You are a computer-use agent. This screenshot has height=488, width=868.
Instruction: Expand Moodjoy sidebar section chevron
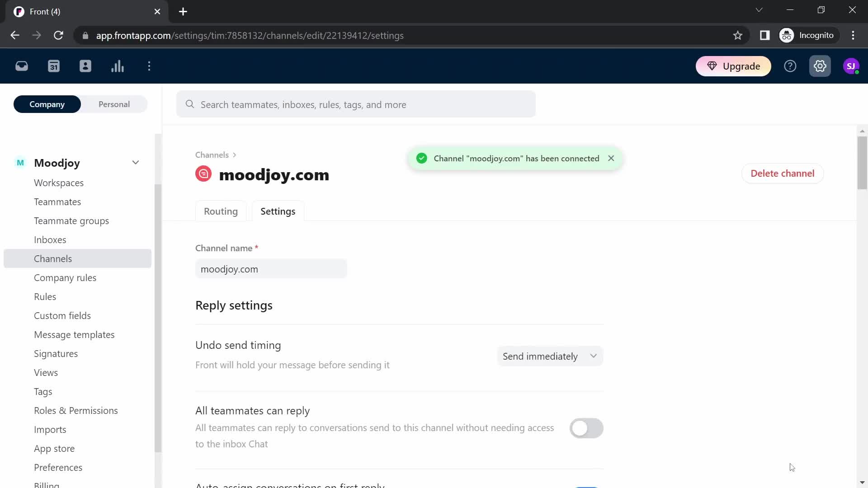point(136,163)
